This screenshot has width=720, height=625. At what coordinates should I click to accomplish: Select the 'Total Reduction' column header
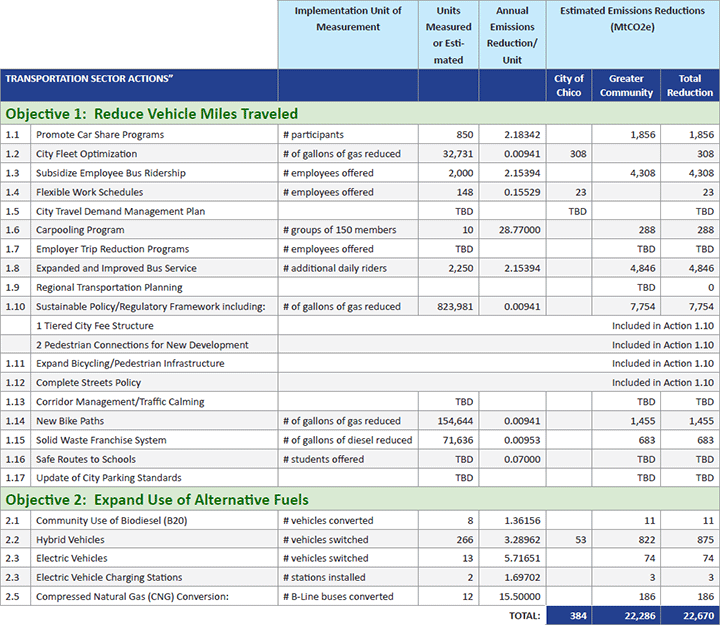[689, 85]
